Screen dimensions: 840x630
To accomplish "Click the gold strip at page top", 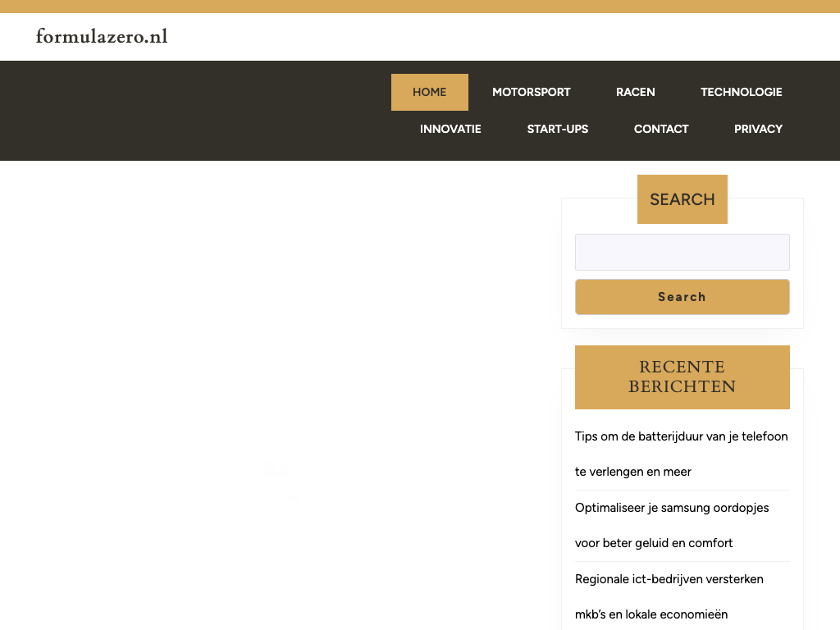I will click(420, 7).
